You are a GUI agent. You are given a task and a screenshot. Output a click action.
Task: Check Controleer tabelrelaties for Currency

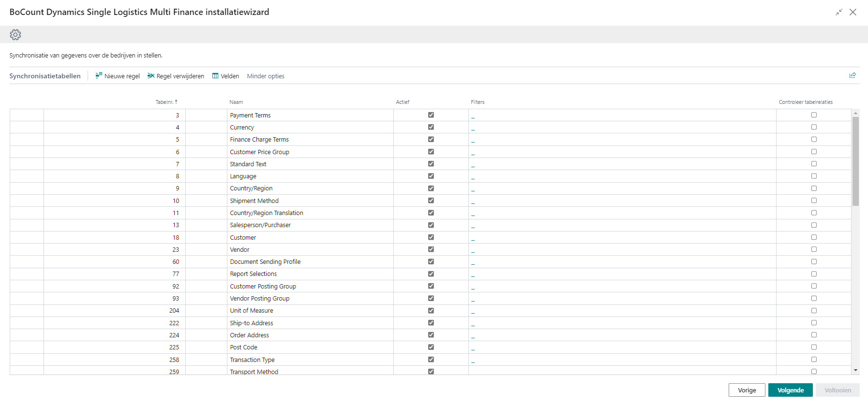[814, 127]
